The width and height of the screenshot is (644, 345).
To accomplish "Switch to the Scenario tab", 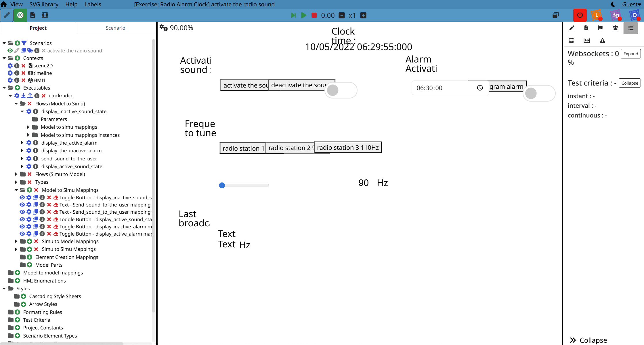I will [x=115, y=28].
